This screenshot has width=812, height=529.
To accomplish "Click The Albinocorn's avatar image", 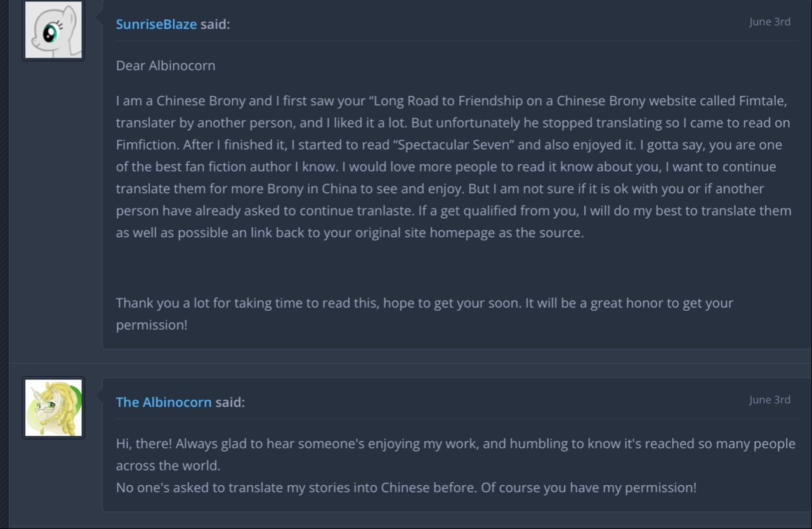I will coord(53,408).
